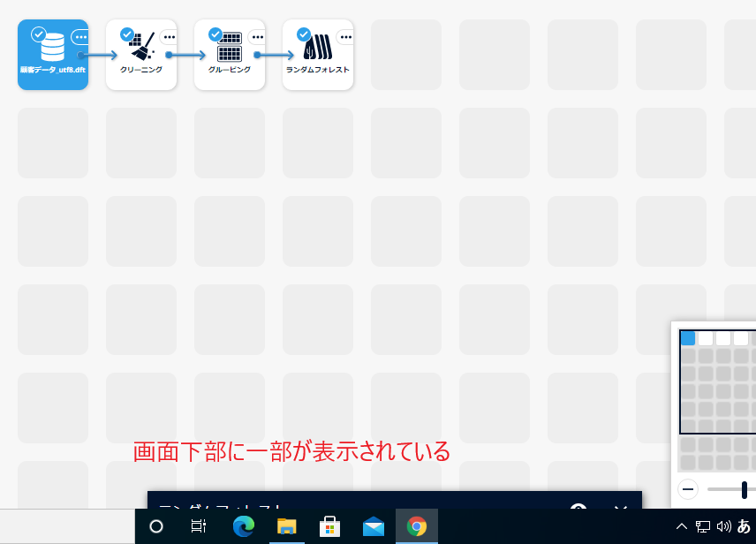Click the output connector dot of クリーニング
The image size is (756, 544).
[169, 55]
